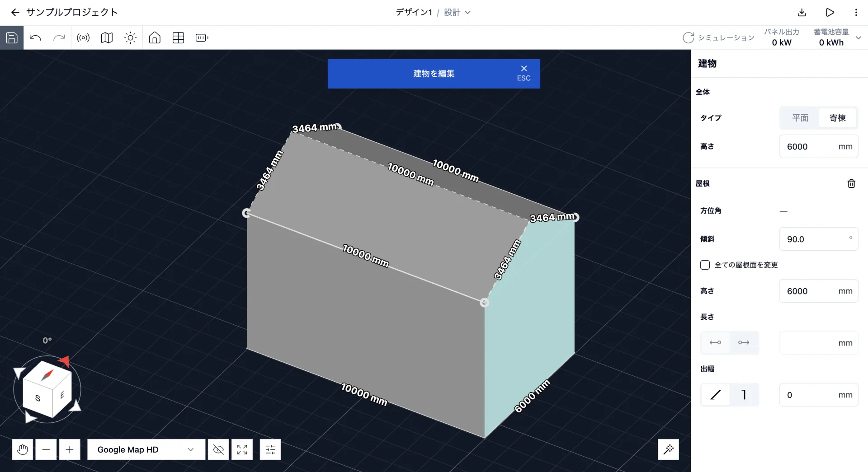Click the 出幅 0 mm field
868x472 pixels.
tap(819, 395)
